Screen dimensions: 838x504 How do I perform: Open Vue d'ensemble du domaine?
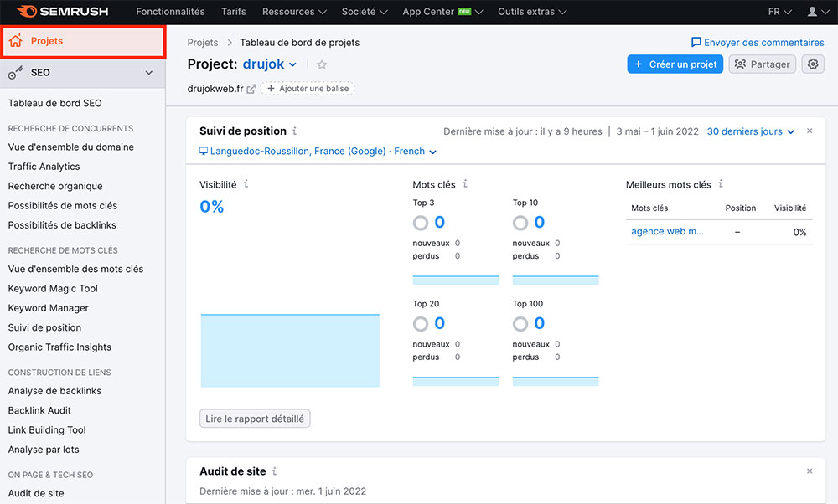(x=71, y=147)
